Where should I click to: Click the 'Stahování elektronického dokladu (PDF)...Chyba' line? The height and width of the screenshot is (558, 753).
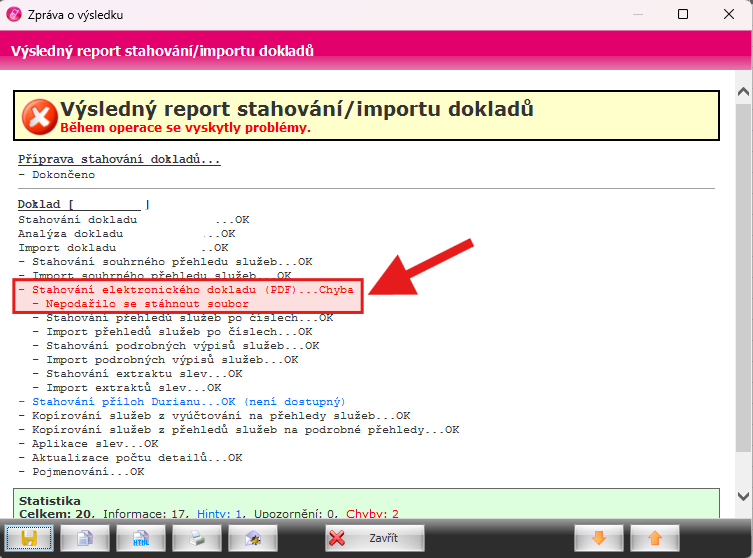186,289
